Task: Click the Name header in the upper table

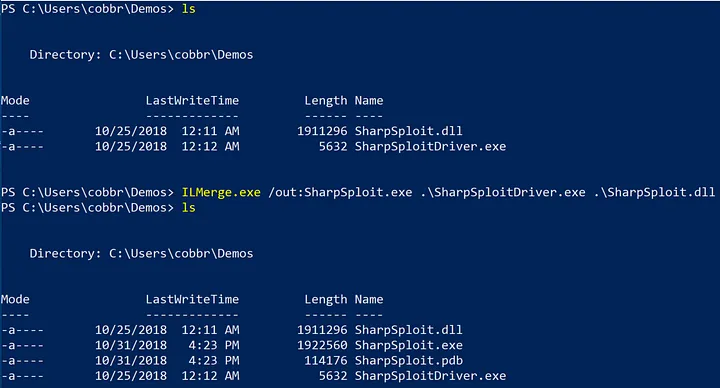Action: tap(369, 101)
